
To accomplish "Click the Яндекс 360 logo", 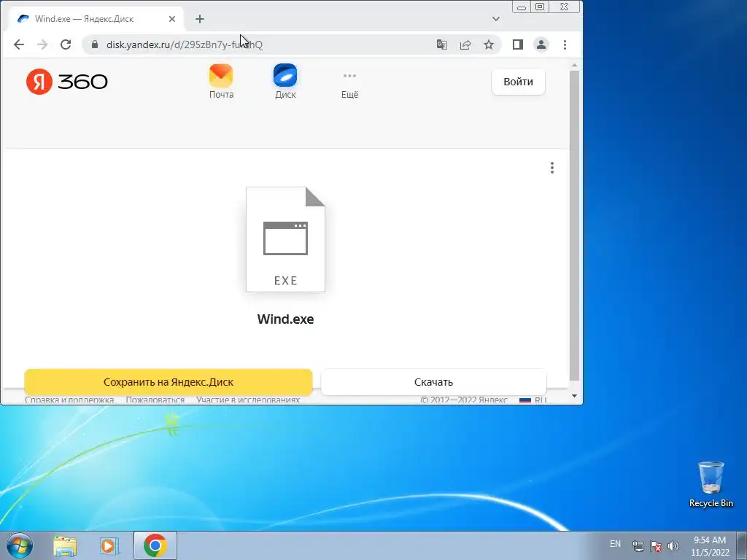I will point(66,82).
